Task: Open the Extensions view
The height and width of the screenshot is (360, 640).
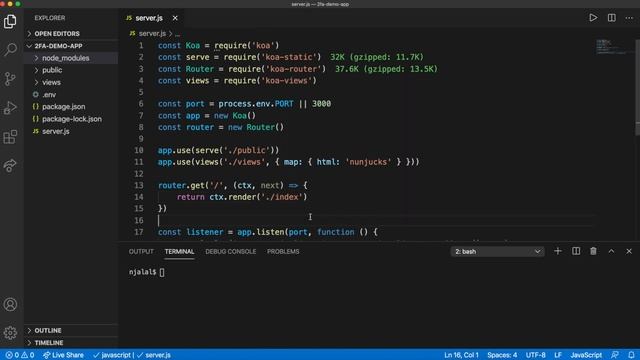Action: 10,137
